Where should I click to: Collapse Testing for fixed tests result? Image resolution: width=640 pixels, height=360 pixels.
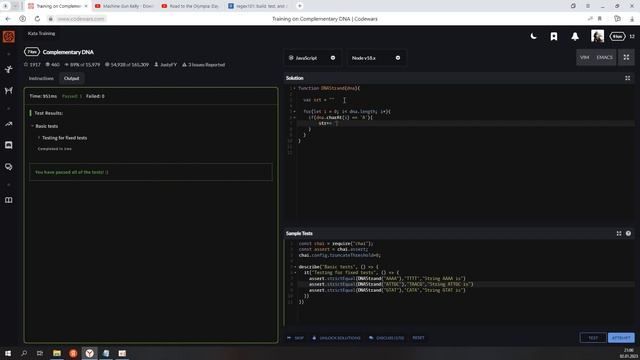[x=63, y=138]
